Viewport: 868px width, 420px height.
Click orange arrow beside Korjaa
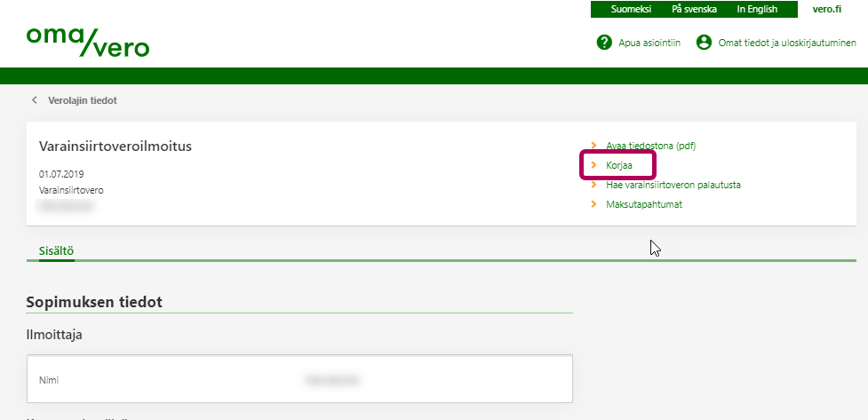click(593, 165)
